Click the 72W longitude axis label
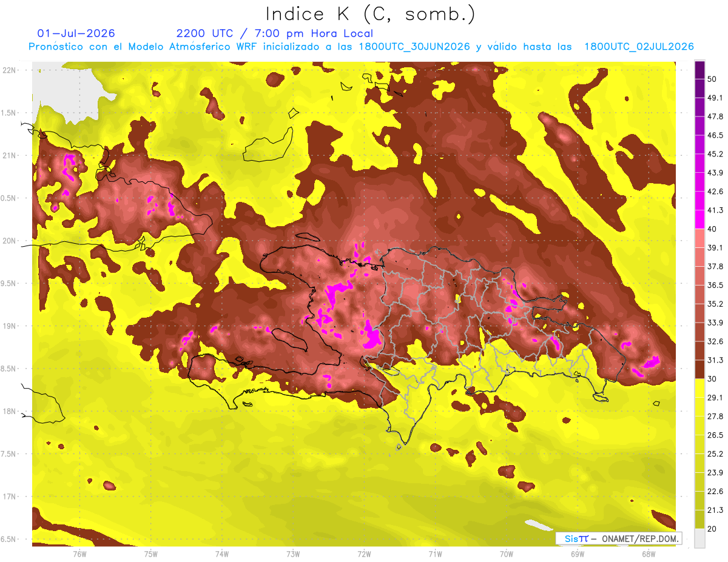Viewport: 728px width, 562px height. pos(364,554)
